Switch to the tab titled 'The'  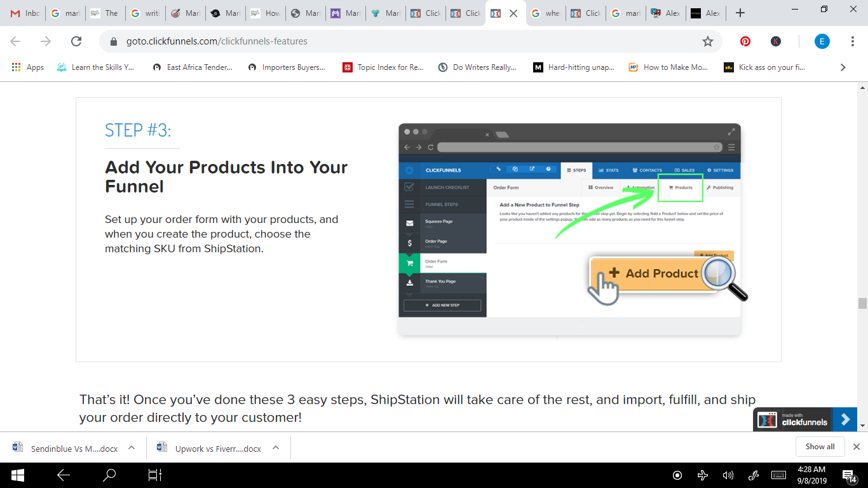[105, 13]
